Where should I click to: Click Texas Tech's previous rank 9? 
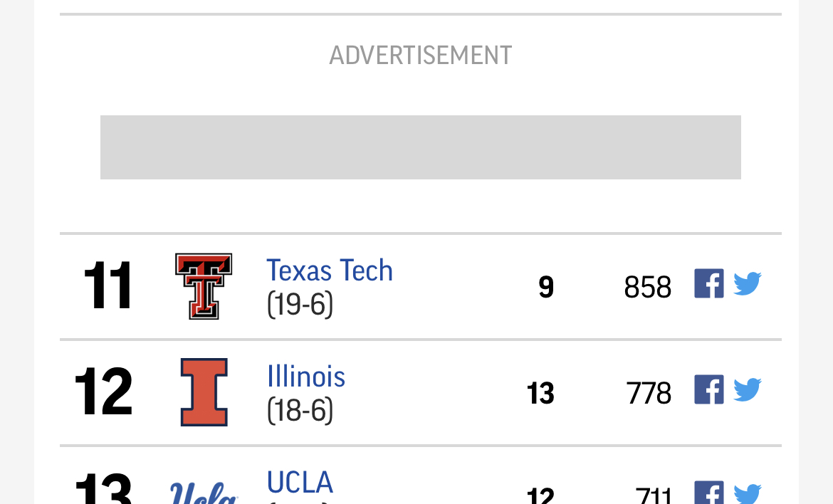tap(546, 288)
